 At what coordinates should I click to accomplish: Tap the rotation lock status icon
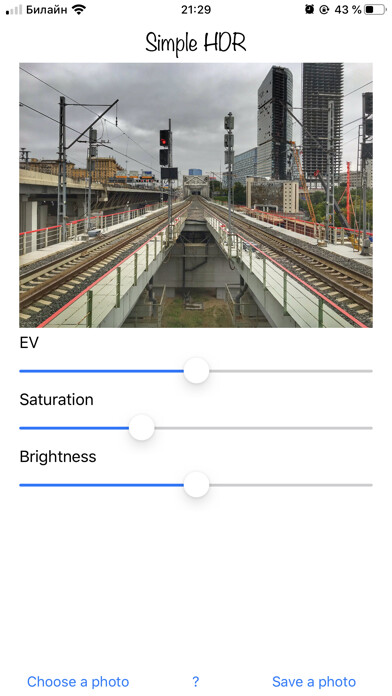(x=324, y=9)
